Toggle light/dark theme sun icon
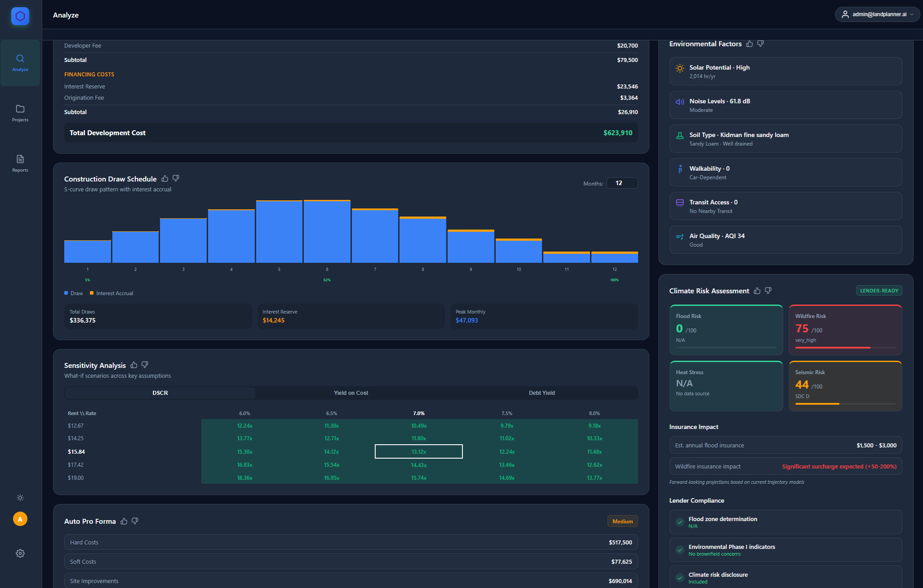The height and width of the screenshot is (588, 923). point(20,498)
